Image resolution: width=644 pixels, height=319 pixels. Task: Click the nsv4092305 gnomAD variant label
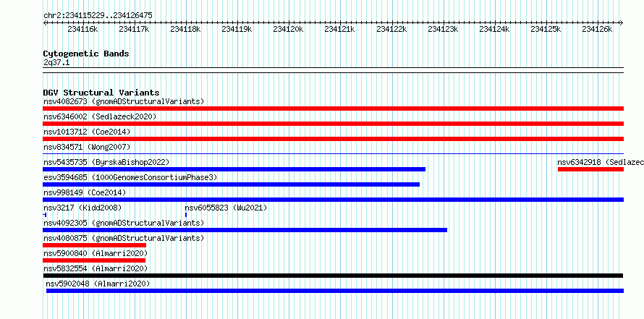coord(124,223)
